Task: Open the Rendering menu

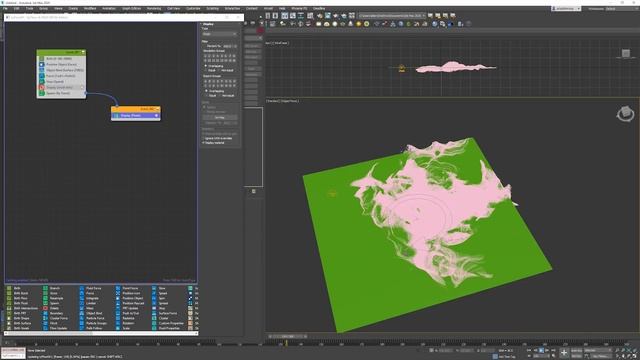Action: click(x=154, y=9)
